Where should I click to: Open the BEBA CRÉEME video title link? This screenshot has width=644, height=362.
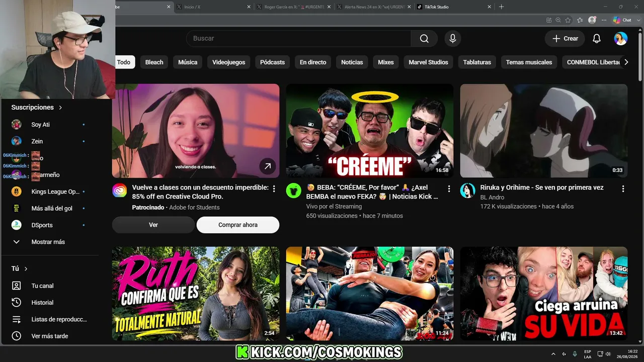tap(372, 192)
